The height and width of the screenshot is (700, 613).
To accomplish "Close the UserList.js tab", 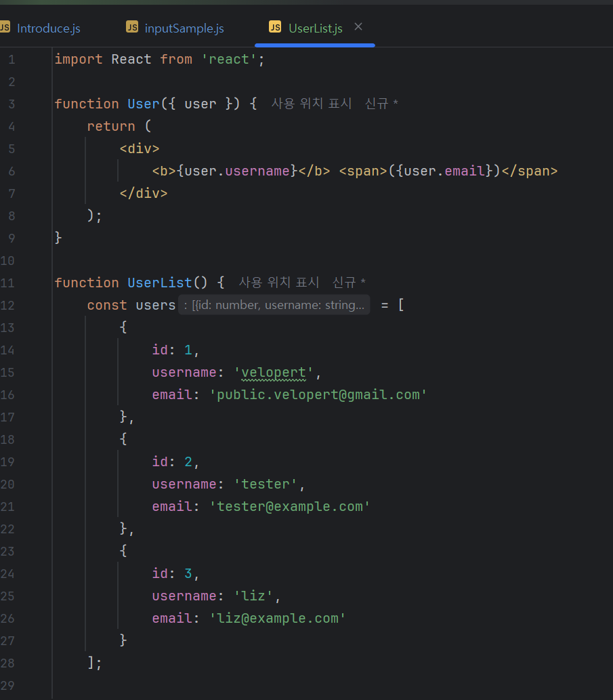I will (358, 27).
